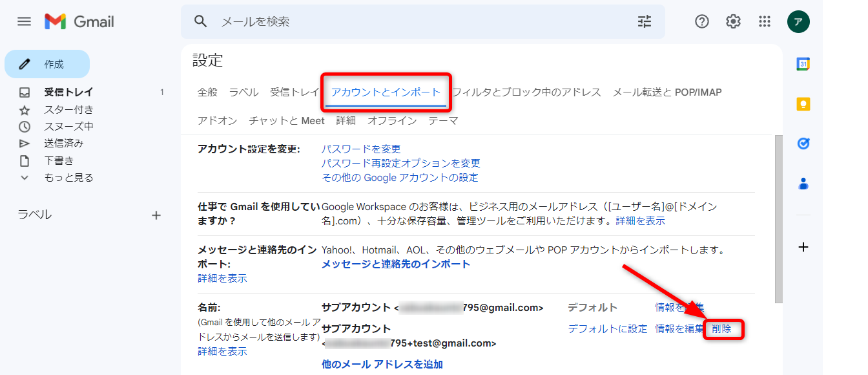The image size is (868, 375).
Task: Open the Settings gear icon
Action: pos(733,21)
